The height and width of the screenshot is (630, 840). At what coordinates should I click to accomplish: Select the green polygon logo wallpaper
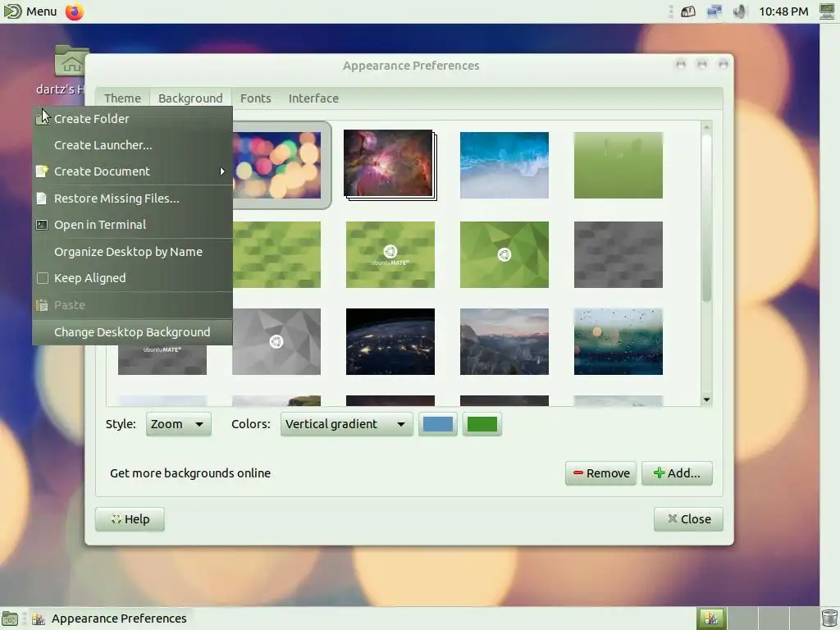point(504,254)
